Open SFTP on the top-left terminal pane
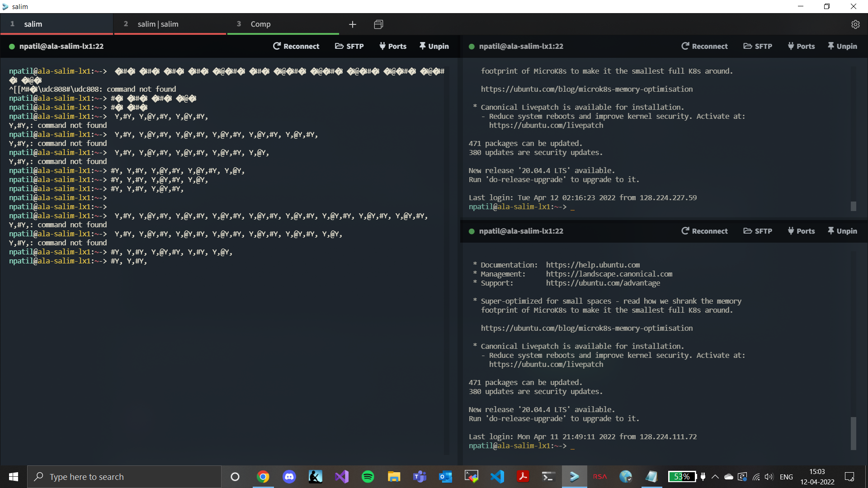Screen dimensions: 868x488 click(x=349, y=46)
